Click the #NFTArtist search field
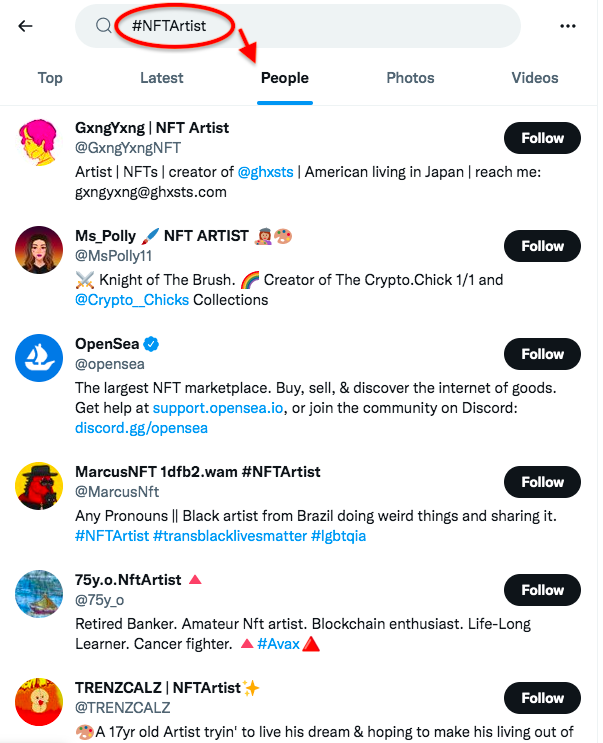Screen dimensions: 603x743 [300, 26]
